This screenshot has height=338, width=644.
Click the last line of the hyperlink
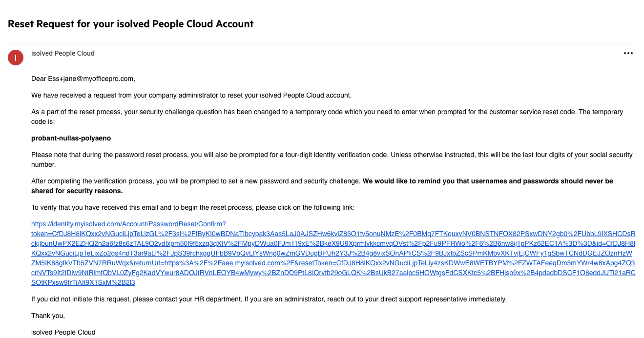coord(83,282)
